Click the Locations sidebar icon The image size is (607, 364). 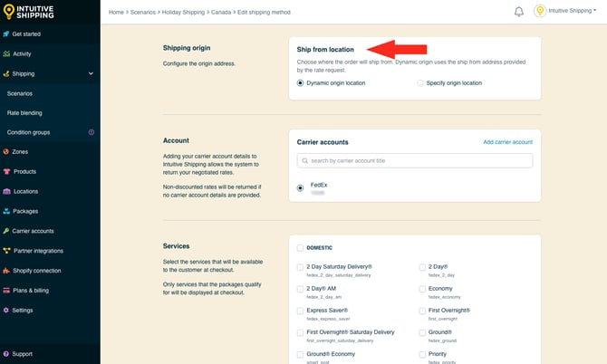[7, 191]
